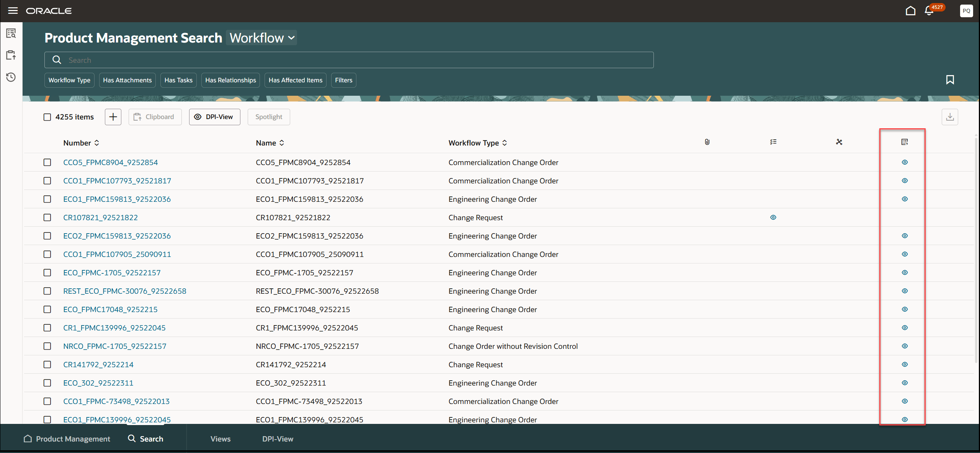Check the CCO5_FPMC8904_9252854 row checkbox
Screen dimensions: 980x453
coord(47,162)
